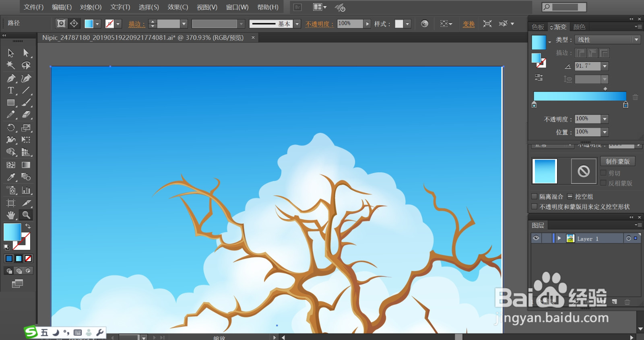
Task: Toggle visibility of Layer 1
Action: pyautogui.click(x=536, y=238)
